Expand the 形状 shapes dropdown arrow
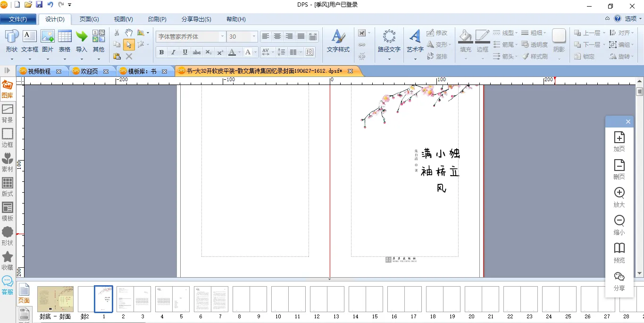The height and width of the screenshot is (323, 644). (12, 59)
